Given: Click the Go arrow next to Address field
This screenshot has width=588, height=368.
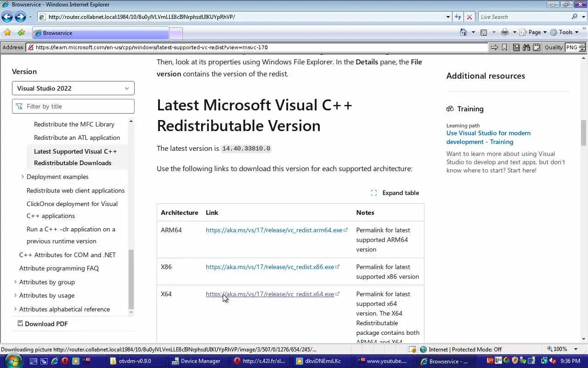Looking at the screenshot, I should [494, 47].
